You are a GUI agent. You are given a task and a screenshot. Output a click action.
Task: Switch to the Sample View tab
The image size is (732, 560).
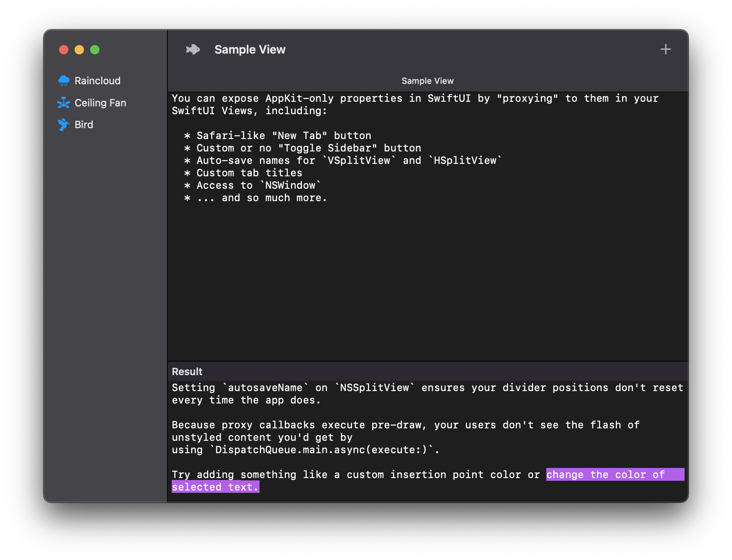coord(427,81)
